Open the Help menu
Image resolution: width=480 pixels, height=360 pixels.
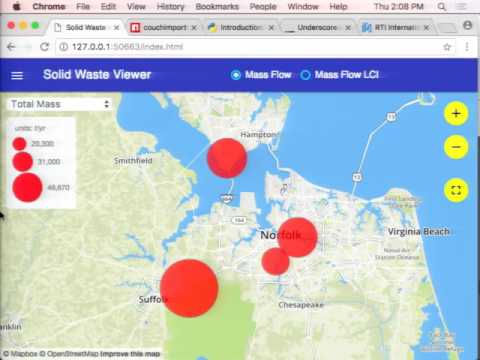(x=338, y=7)
